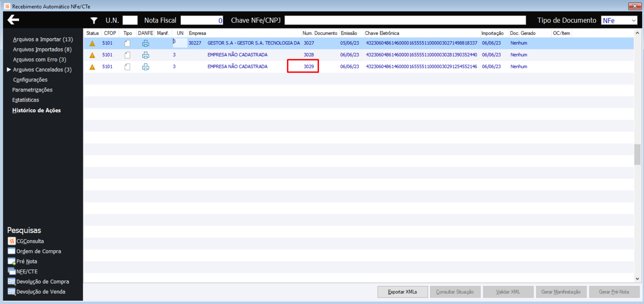This screenshot has height=304, width=644.
Task: Sort by OC/Item column header
Action: [561, 33]
